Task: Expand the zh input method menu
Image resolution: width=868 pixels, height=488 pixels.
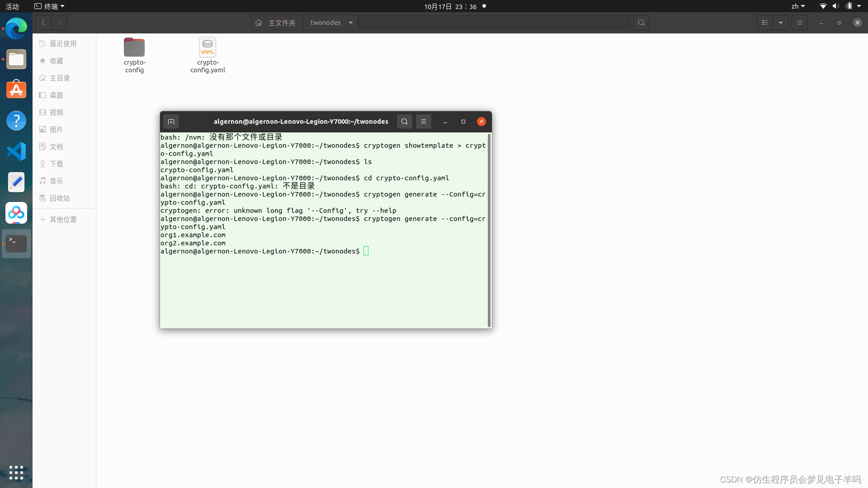Action: pos(798,6)
